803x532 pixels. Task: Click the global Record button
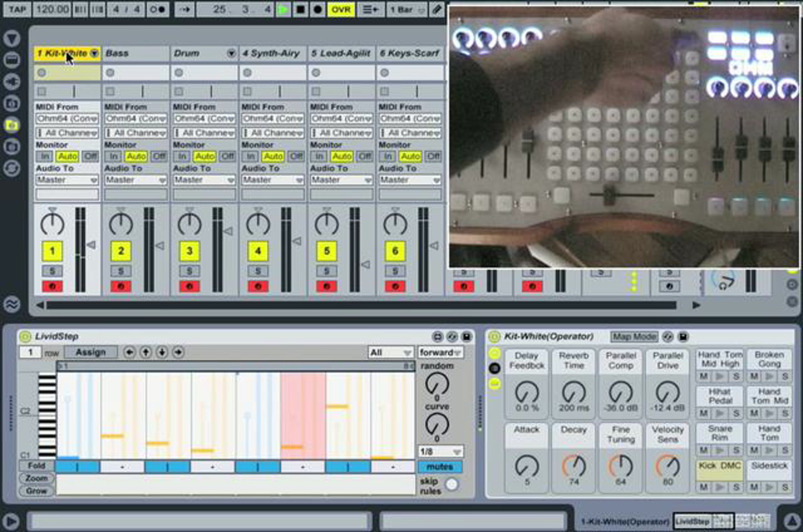(318, 9)
